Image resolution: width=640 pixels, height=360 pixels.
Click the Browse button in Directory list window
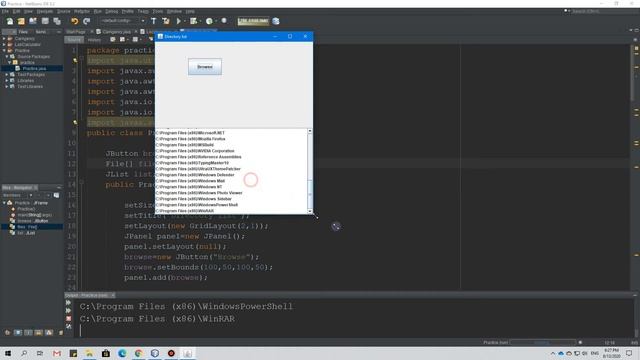tap(205, 67)
